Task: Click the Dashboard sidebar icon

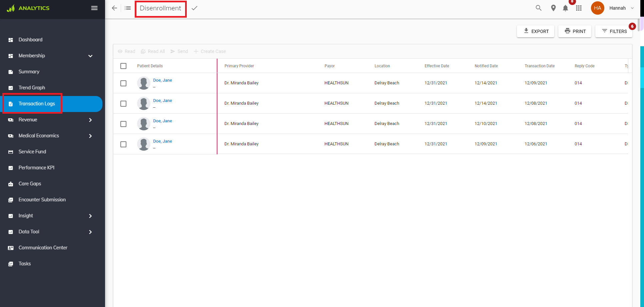Action: [11, 40]
